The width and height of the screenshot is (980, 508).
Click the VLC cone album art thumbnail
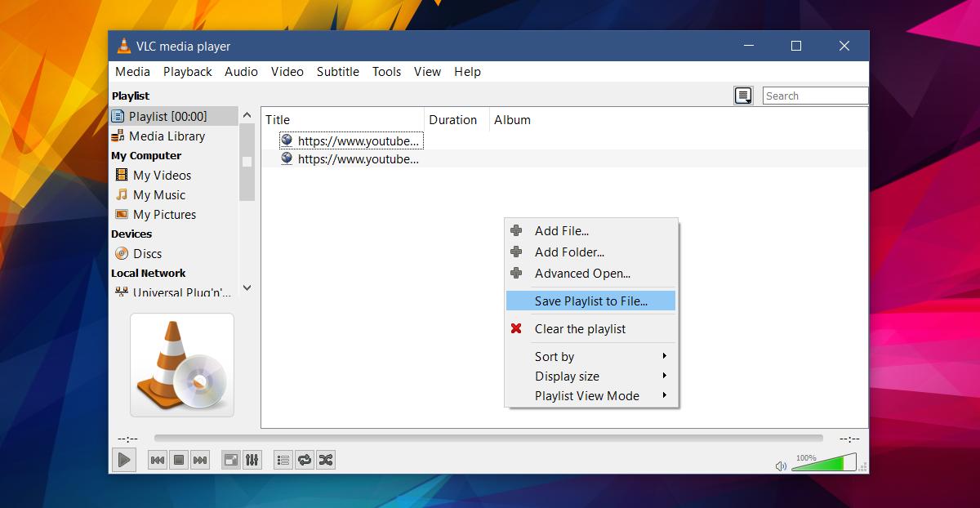tap(182, 365)
